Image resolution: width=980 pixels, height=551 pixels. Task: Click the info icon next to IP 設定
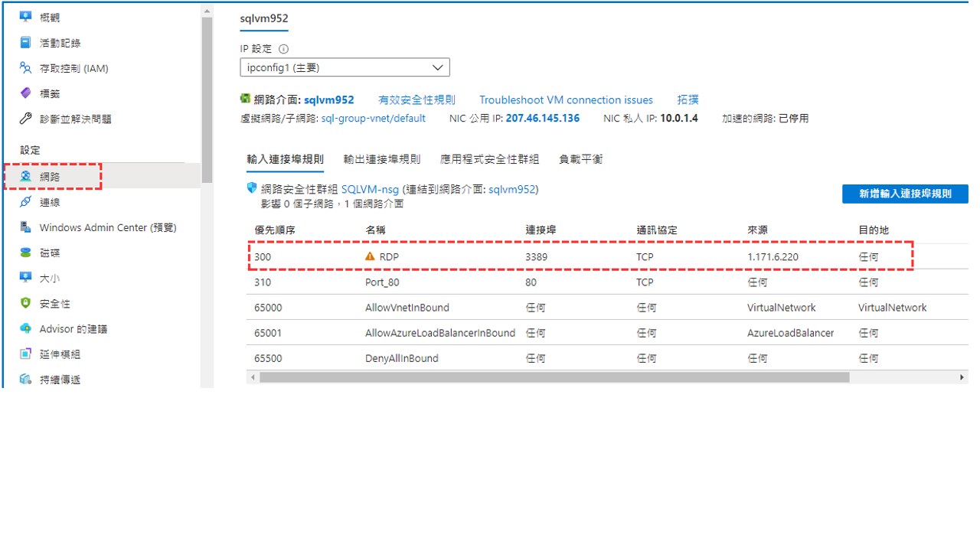[x=284, y=48]
